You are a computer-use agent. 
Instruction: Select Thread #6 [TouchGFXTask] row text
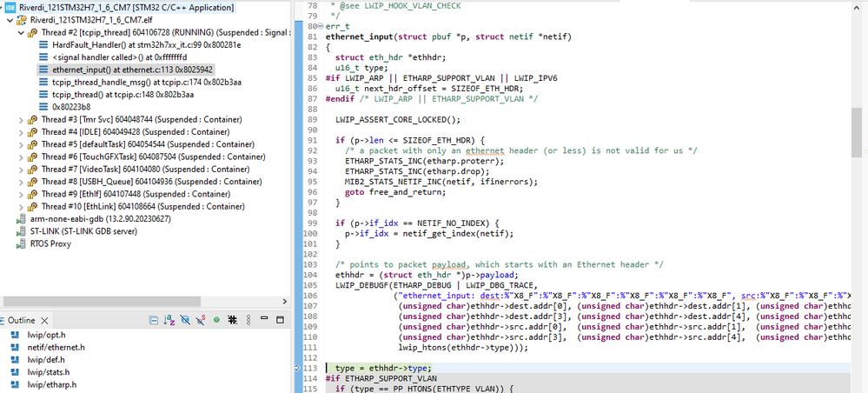pyautogui.click(x=152, y=157)
